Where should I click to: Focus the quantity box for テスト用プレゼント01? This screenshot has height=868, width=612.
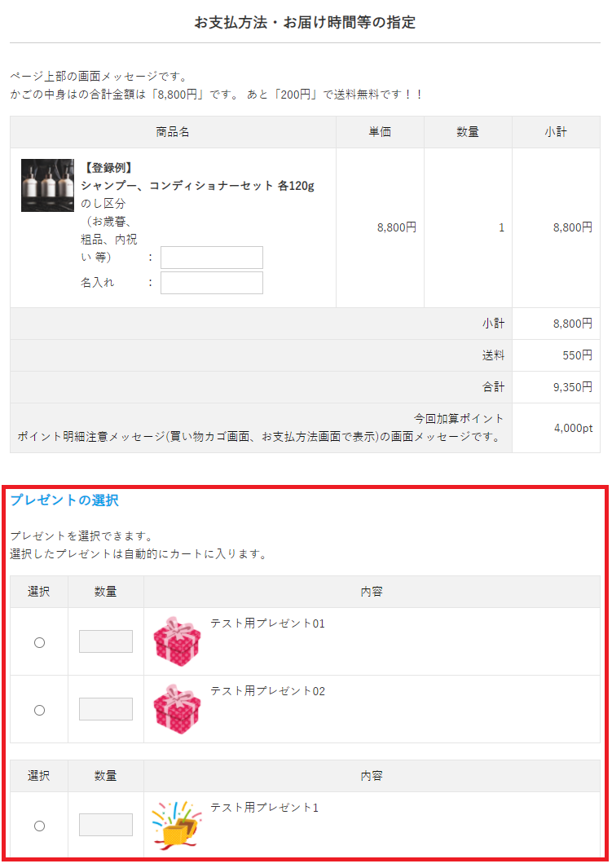[x=106, y=641]
